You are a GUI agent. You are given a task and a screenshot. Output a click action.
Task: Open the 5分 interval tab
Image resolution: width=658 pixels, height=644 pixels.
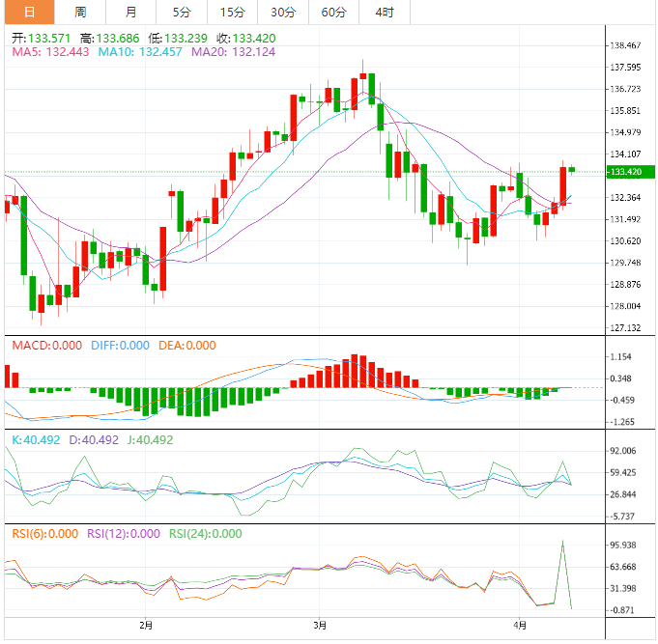point(182,12)
